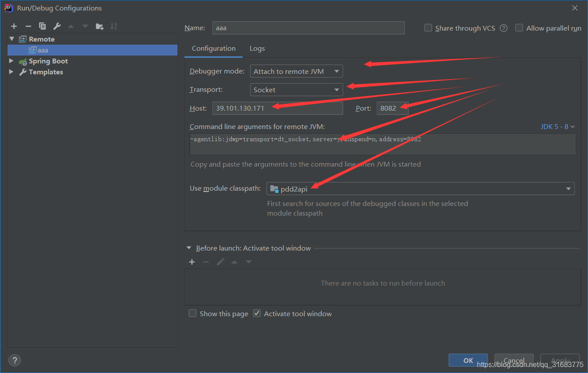Enable Share through VCS

428,28
